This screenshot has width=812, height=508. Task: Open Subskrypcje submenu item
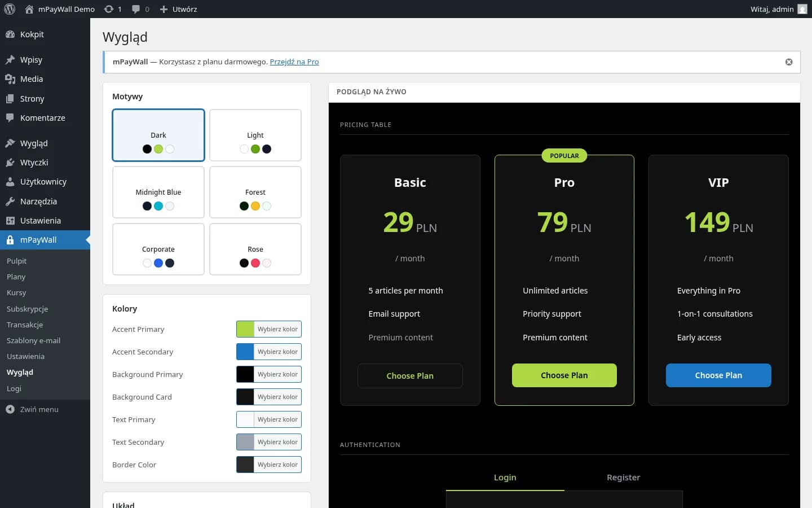click(x=27, y=309)
